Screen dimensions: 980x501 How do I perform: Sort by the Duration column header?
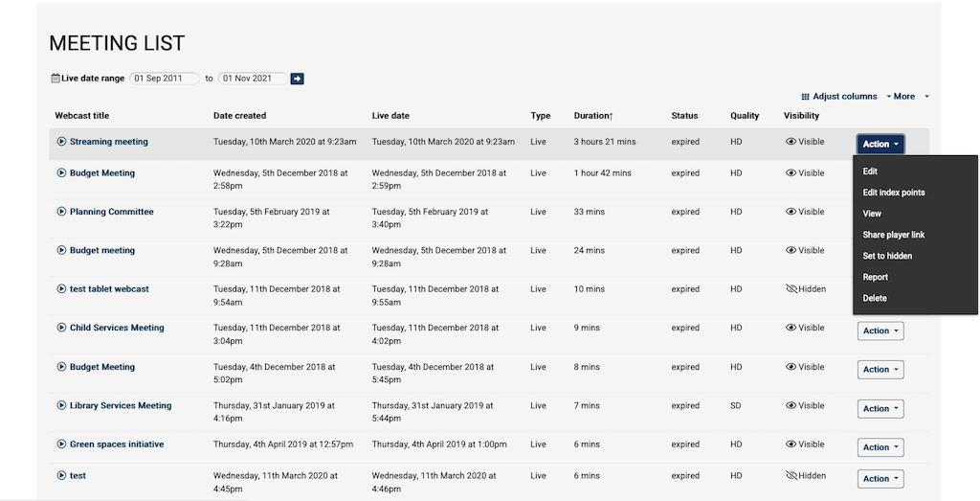pyautogui.click(x=593, y=116)
